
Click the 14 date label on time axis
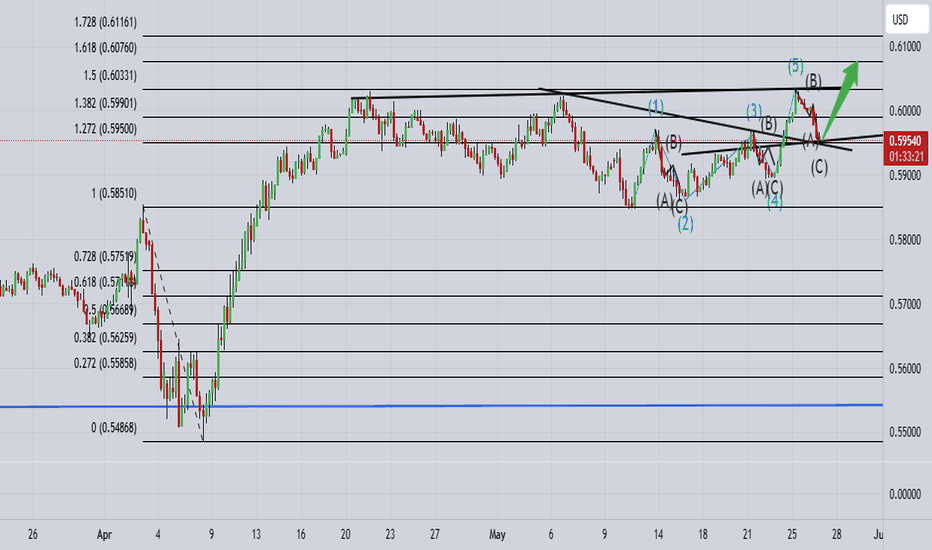(658, 535)
